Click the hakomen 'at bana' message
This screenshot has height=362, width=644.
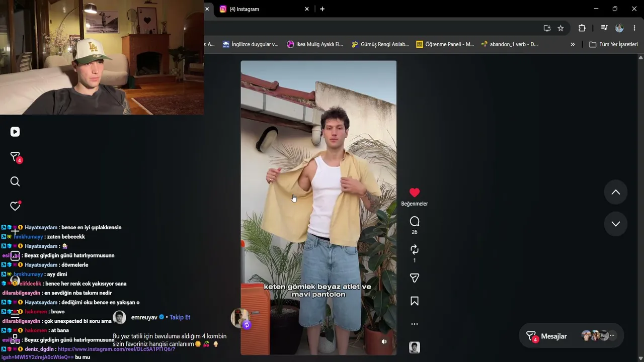point(60,330)
